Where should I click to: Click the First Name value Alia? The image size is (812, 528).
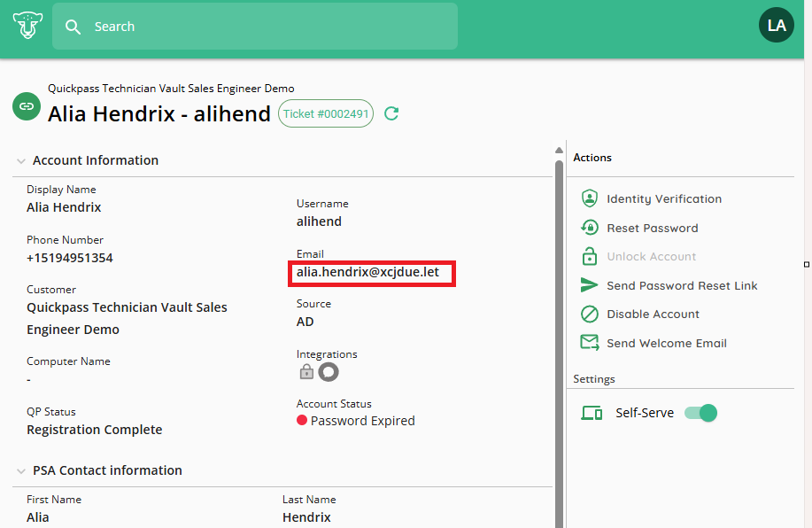click(38, 517)
